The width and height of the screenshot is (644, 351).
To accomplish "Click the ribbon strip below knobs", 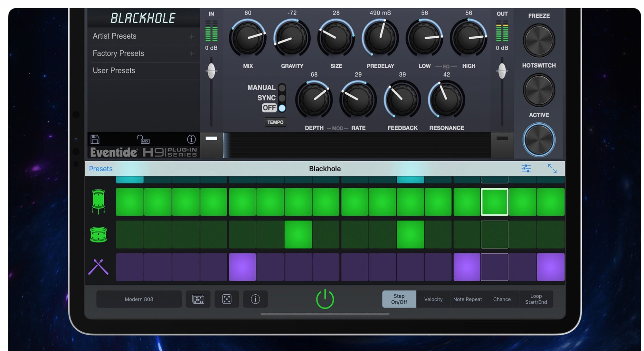I will [x=357, y=145].
